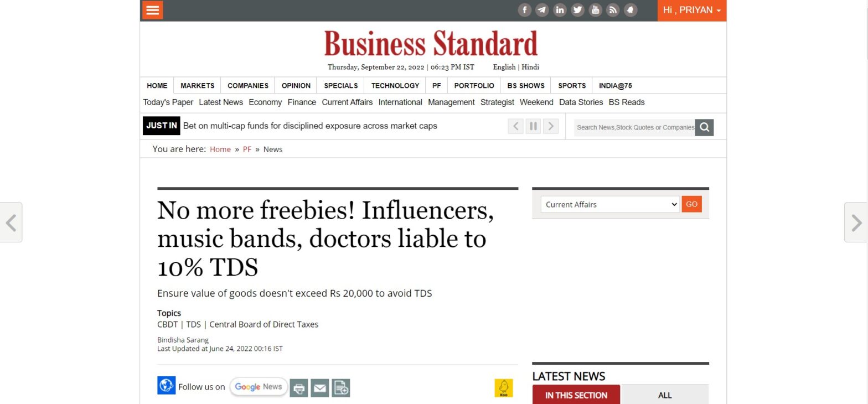Expand the Hi, PRIYAN account dropdown
Image resolution: width=868 pixels, height=404 pixels.
pyautogui.click(x=692, y=11)
